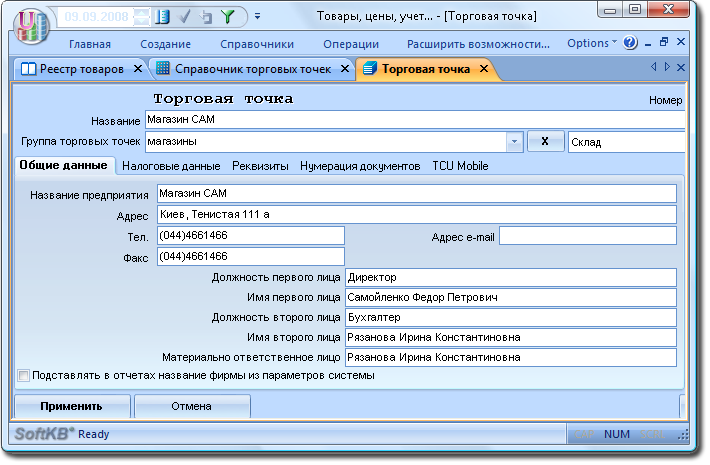Open the Создание ribbon tab
710x465 pixels.
click(x=165, y=44)
